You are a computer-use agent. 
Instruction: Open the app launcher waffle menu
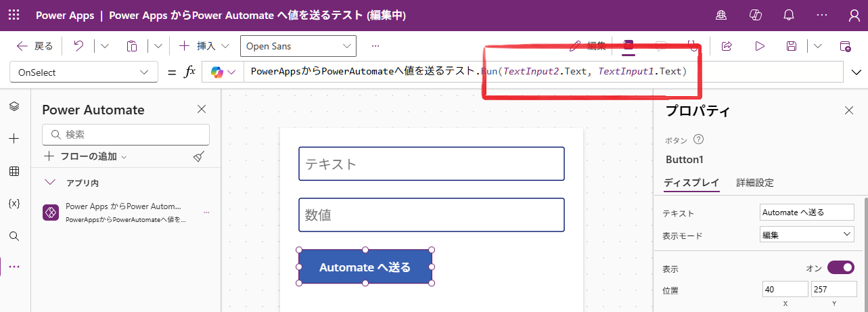14,15
